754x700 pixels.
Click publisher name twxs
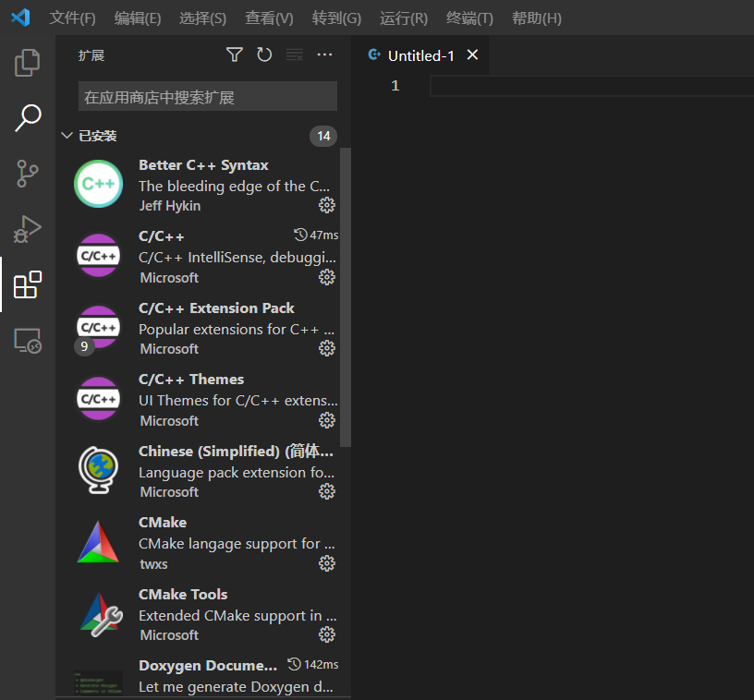[153, 563]
